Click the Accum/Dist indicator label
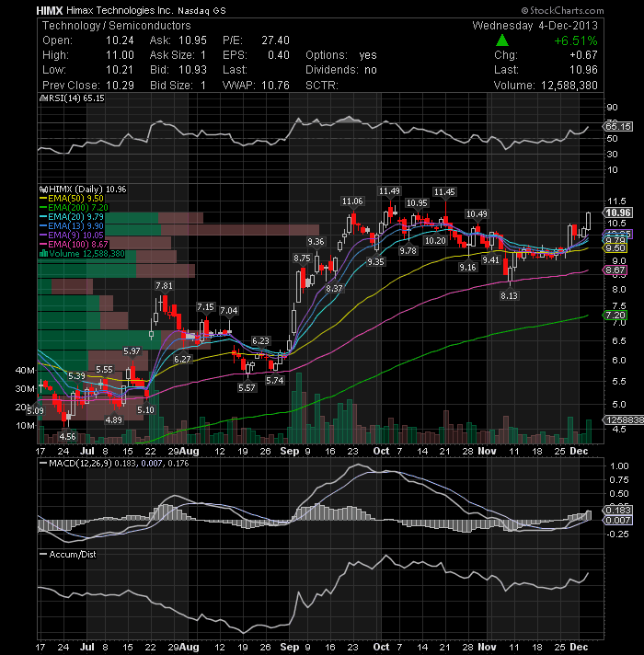Image resolution: width=644 pixels, height=655 pixels. [68, 555]
